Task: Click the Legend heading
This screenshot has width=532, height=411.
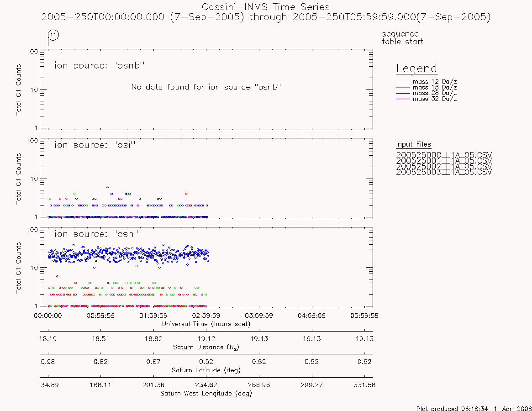Action: [416, 68]
